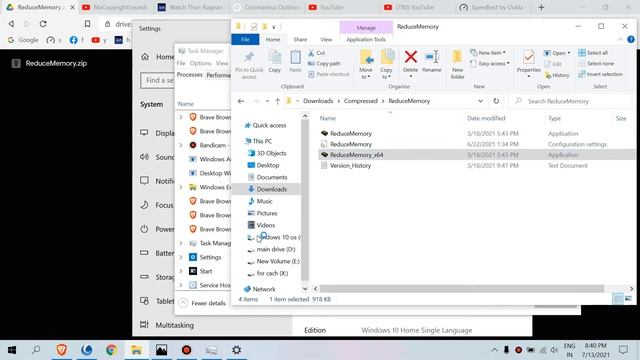This screenshot has height=360, width=640.
Task: Click Settings Find a setting box
Action: tap(158, 80)
